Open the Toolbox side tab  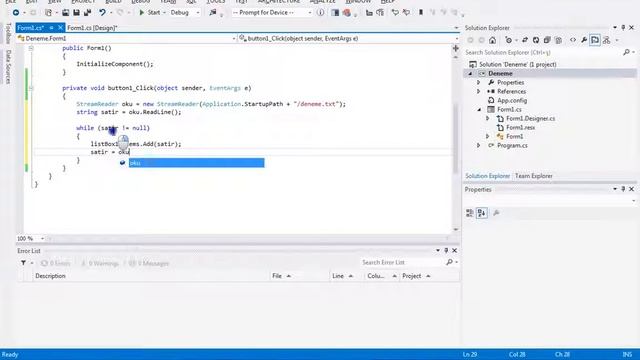click(x=8, y=34)
